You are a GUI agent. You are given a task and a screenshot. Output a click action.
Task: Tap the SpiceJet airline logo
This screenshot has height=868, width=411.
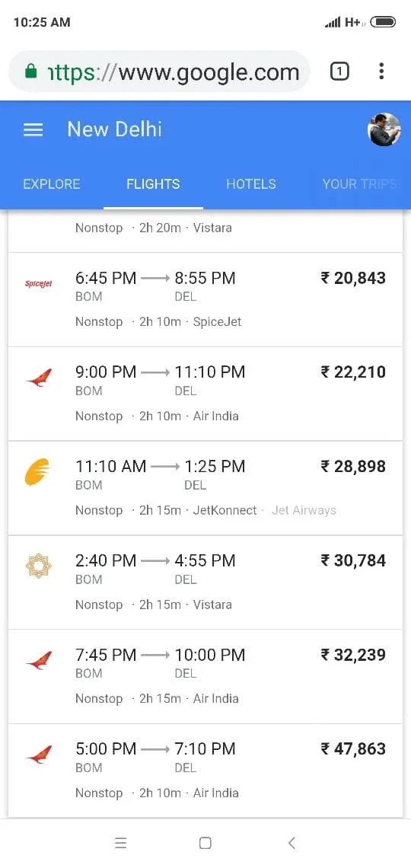(x=39, y=284)
